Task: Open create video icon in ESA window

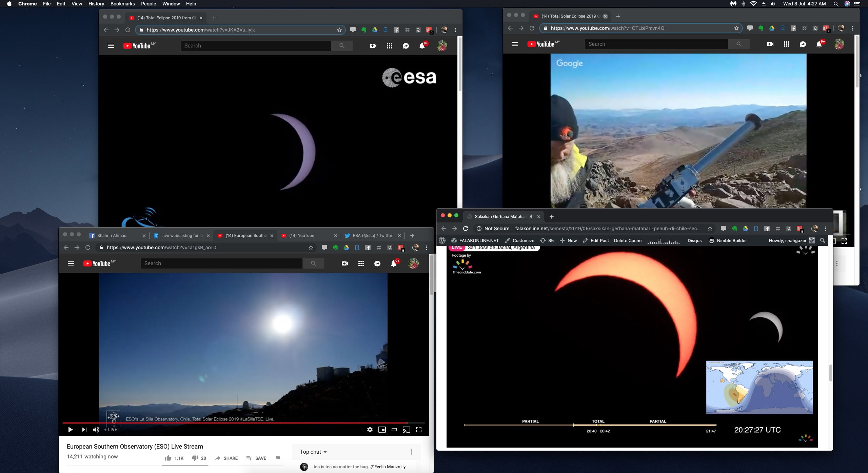Action: 373,46
